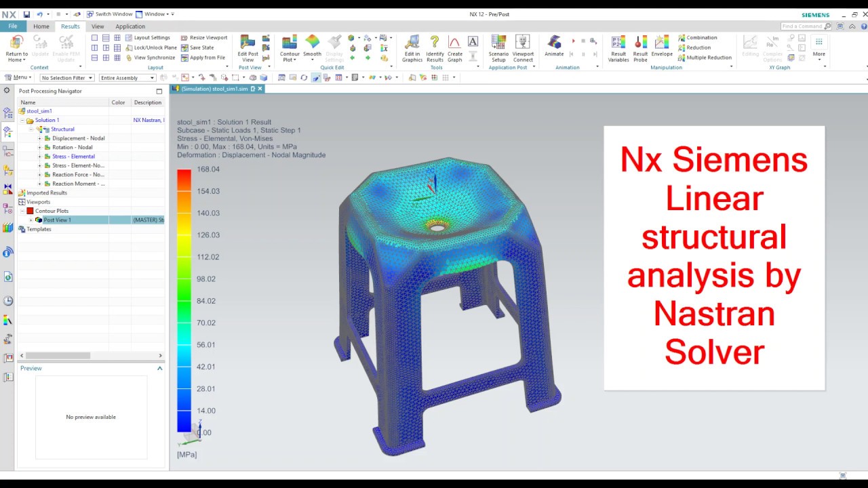The width and height of the screenshot is (868, 488).
Task: Switch to the Results ribbon tab
Action: (71, 26)
